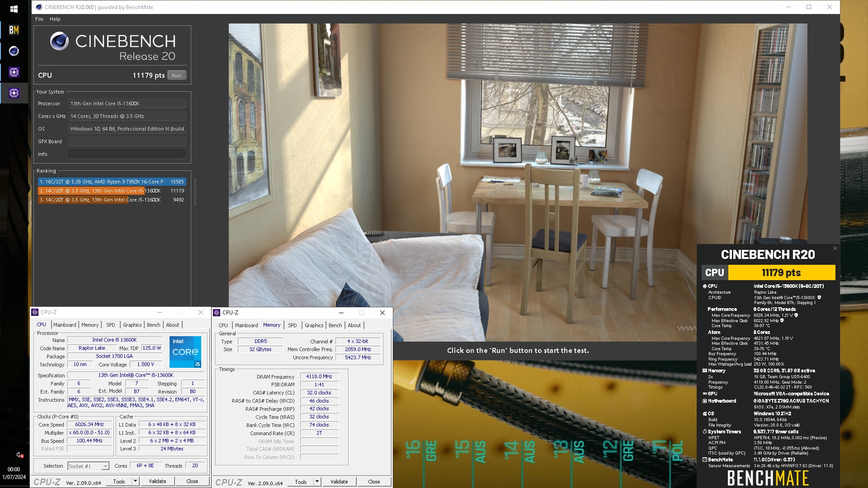
Task: Click the Multiplier value x 60.0
Action: click(x=90, y=433)
